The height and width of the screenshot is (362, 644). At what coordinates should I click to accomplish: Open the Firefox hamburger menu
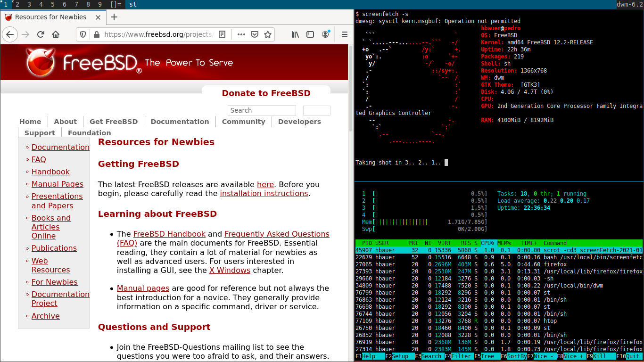(345, 34)
